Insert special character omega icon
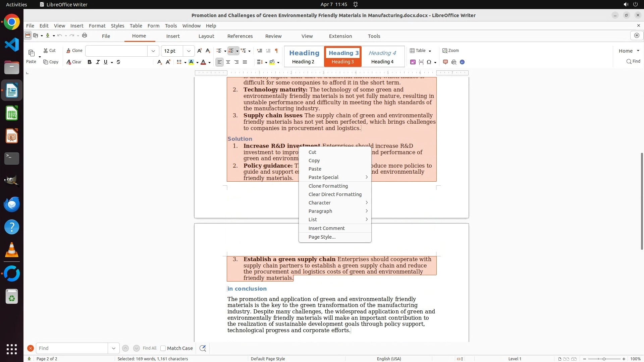644x362 pixels. tap(429, 62)
